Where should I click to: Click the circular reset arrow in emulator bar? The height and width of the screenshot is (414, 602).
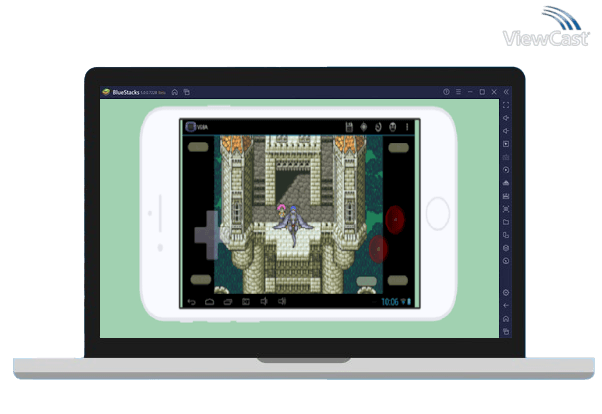[x=378, y=127]
